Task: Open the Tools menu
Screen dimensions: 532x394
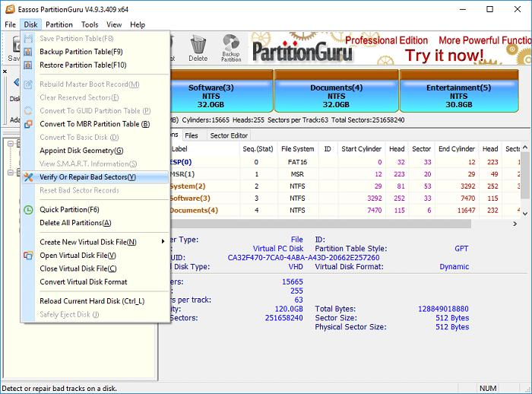Action: point(90,24)
